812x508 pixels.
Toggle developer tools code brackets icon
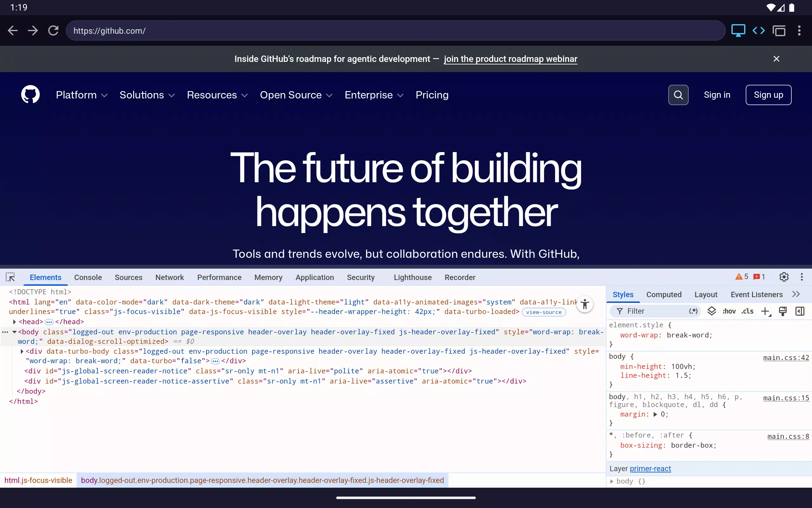point(759,30)
